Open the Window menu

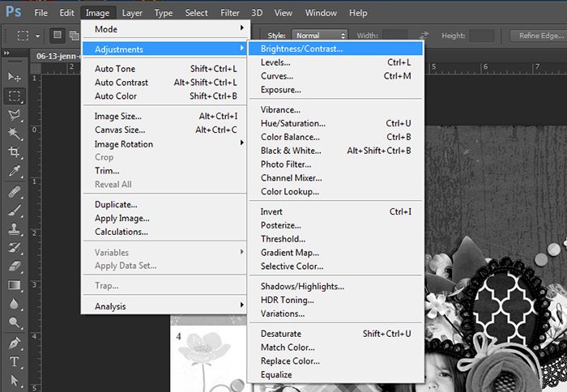coord(321,13)
